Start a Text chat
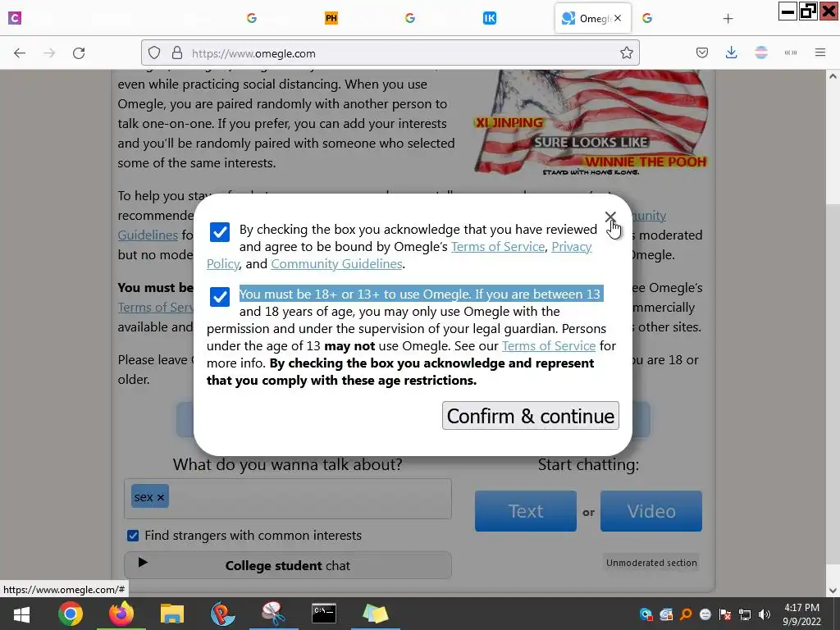 point(526,511)
